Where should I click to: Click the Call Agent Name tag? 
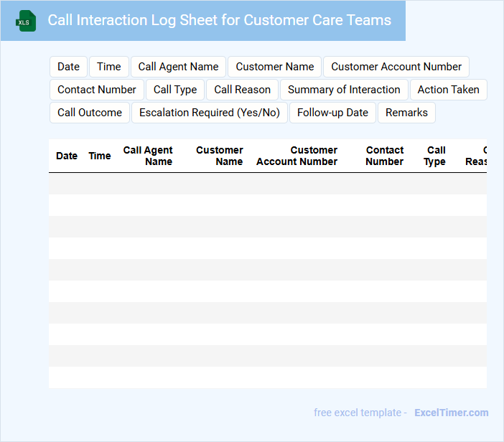click(178, 67)
